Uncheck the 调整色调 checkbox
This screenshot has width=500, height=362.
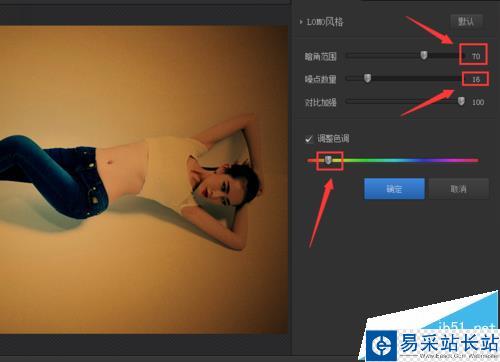tap(309, 139)
